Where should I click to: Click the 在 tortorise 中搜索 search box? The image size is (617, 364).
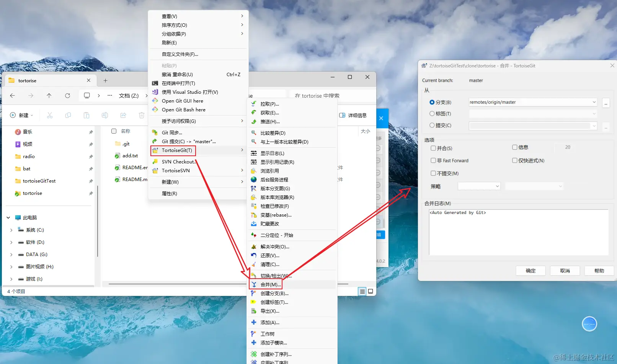[x=332, y=96]
